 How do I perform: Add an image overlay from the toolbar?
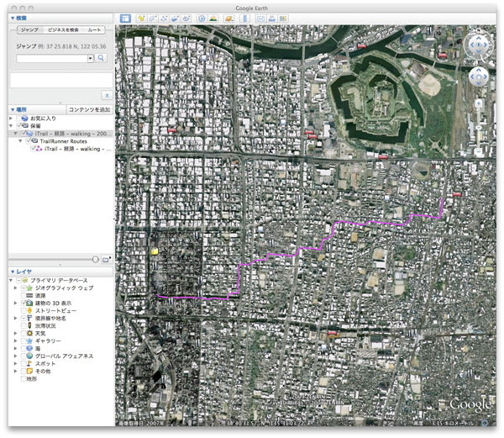coord(176,18)
